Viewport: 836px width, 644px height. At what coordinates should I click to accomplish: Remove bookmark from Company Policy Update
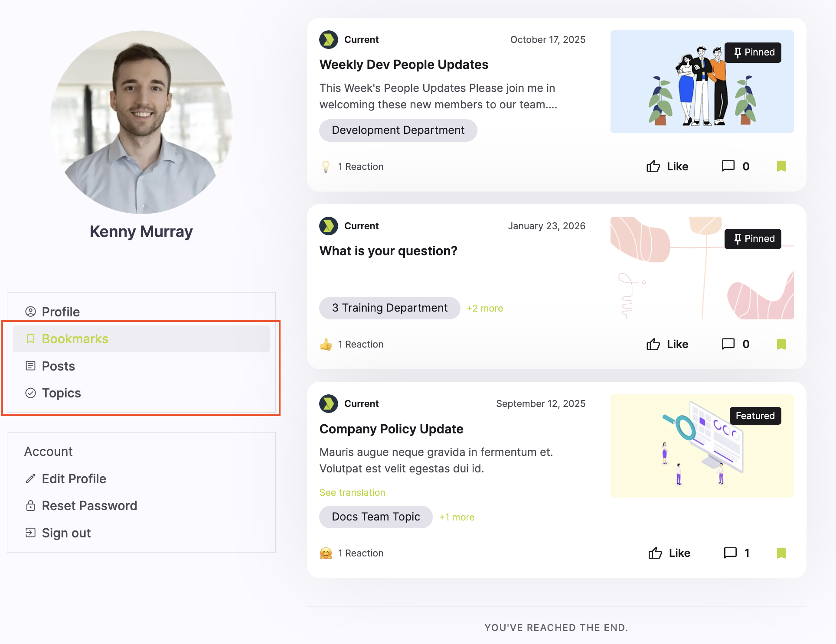pyautogui.click(x=781, y=553)
